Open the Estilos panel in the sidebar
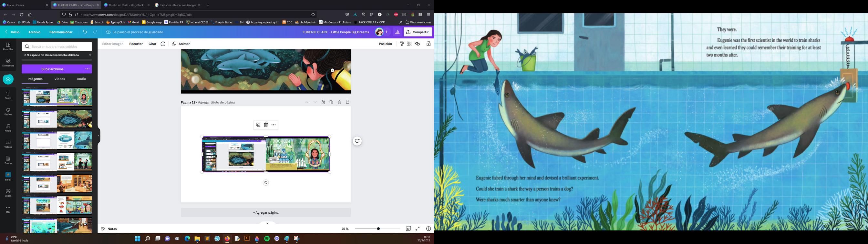 click(x=8, y=112)
